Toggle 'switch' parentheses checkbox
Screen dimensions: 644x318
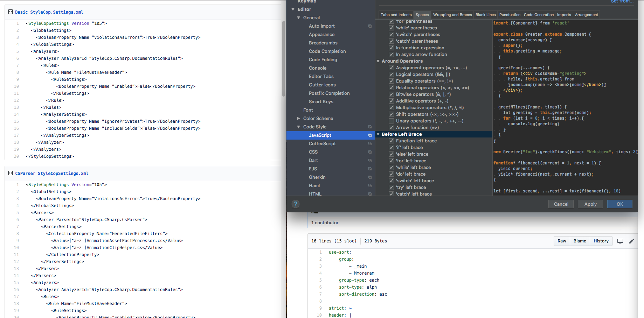pos(392,35)
